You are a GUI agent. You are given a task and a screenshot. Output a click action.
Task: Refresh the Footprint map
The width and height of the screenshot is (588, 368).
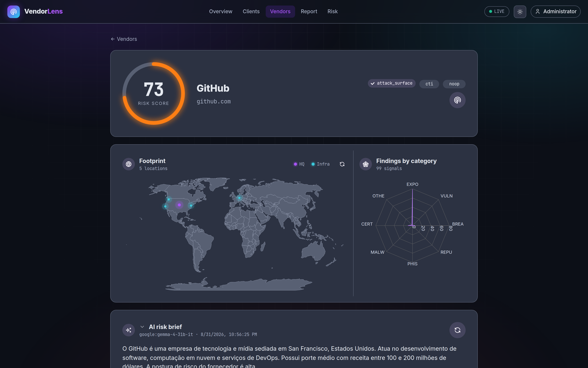click(342, 164)
